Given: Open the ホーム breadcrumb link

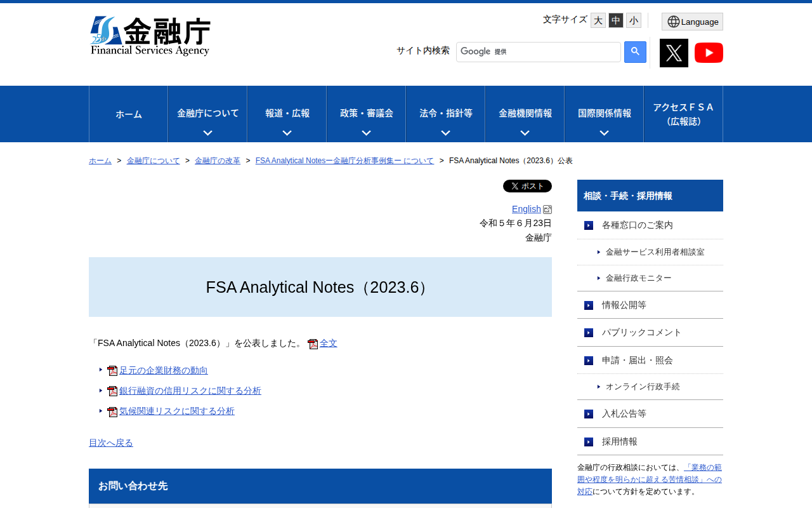Looking at the screenshot, I should click(100, 161).
